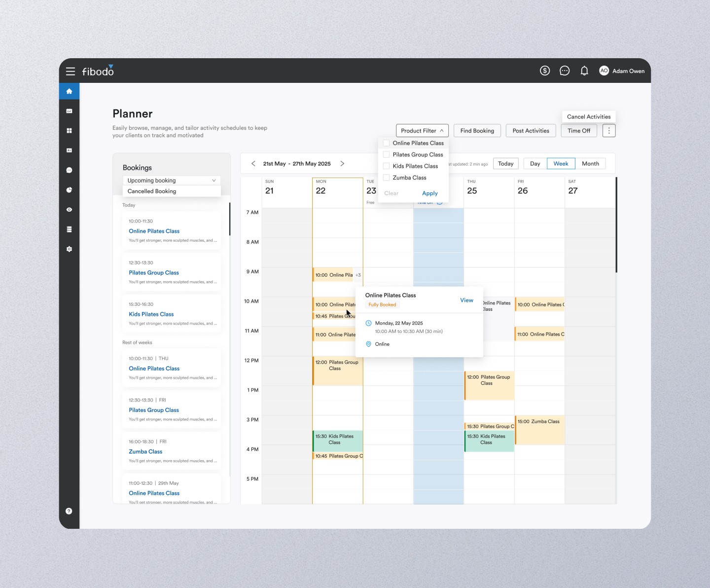This screenshot has width=710, height=588.
Task: Open the chat messages icon
Action: (x=565, y=71)
